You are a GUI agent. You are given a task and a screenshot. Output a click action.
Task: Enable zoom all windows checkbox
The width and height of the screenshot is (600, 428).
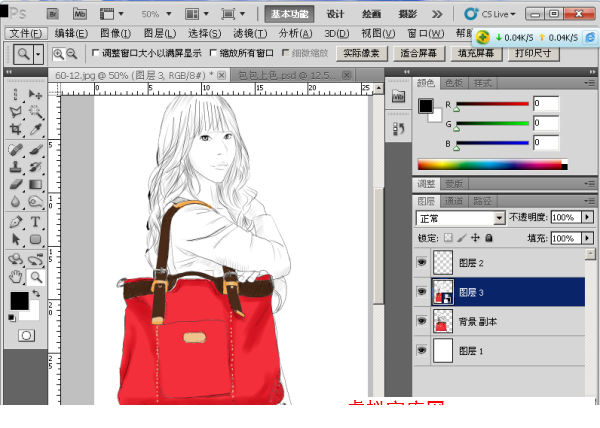click(213, 53)
